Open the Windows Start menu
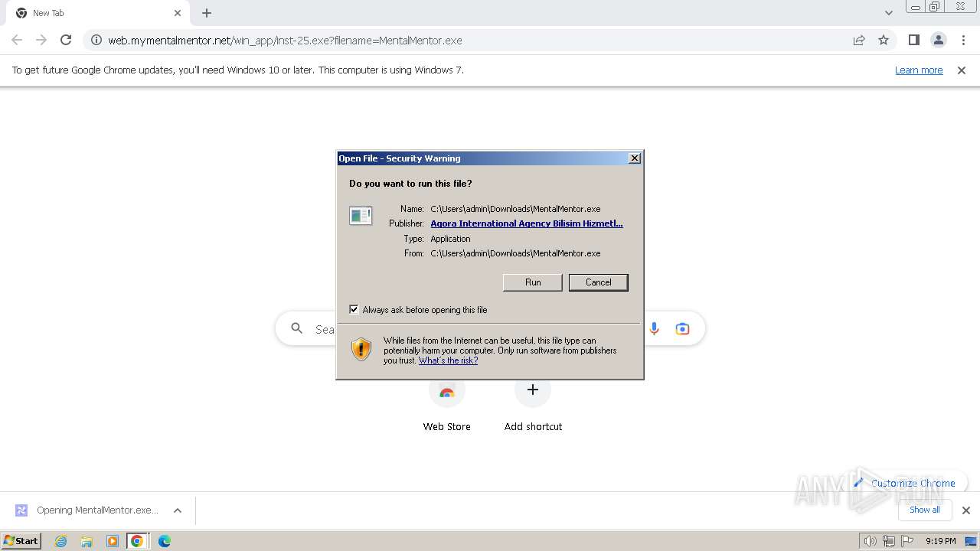 [21, 540]
